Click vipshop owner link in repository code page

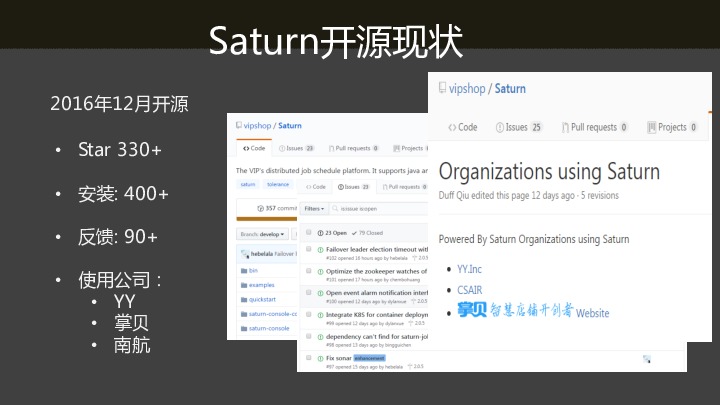pyautogui.click(x=257, y=125)
